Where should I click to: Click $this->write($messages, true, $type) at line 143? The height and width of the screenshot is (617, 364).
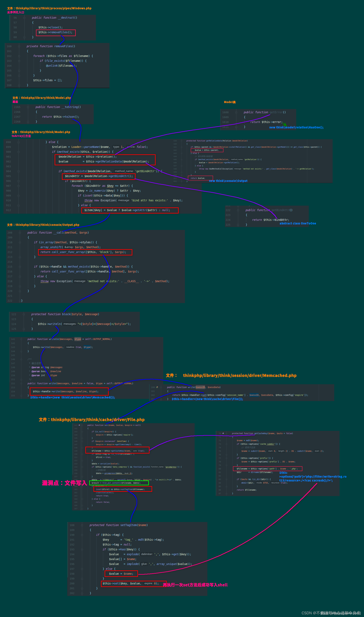(63, 347)
